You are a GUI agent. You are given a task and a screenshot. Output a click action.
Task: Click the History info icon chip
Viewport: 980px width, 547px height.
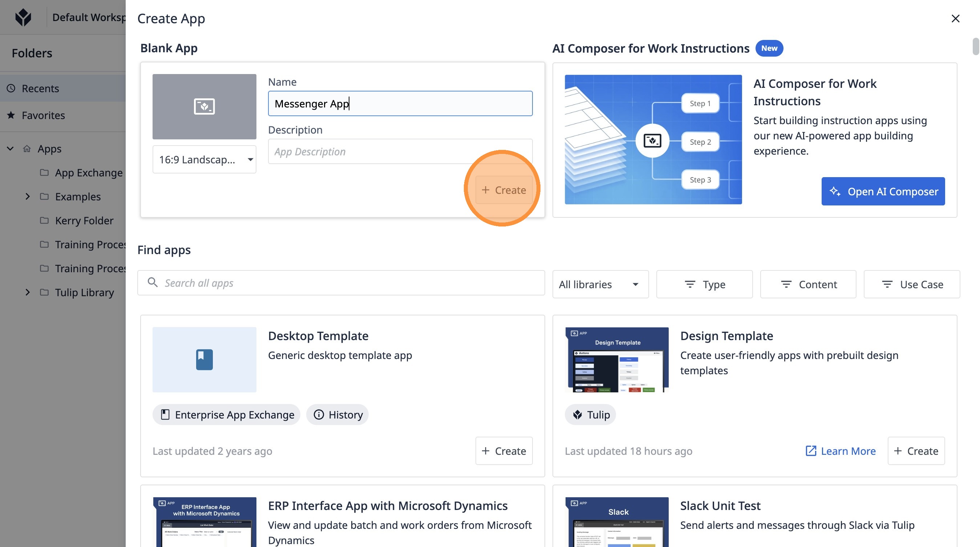(x=337, y=415)
